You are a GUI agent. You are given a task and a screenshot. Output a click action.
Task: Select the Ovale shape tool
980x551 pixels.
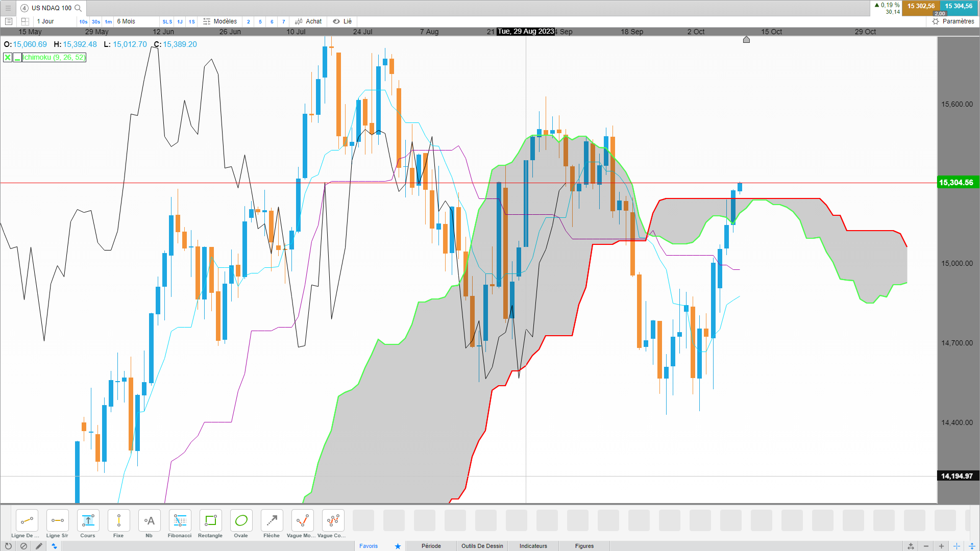click(241, 521)
